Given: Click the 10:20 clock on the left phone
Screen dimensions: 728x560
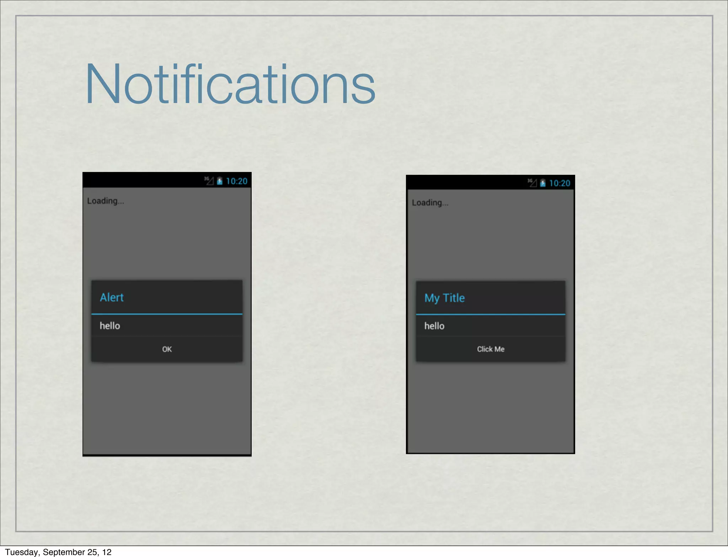Looking at the screenshot, I should (x=237, y=181).
